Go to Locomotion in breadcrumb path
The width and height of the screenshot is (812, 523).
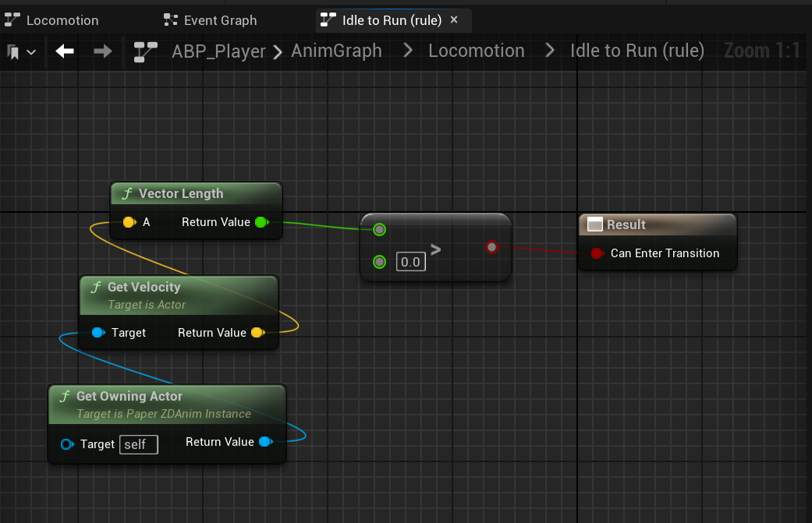click(x=476, y=51)
